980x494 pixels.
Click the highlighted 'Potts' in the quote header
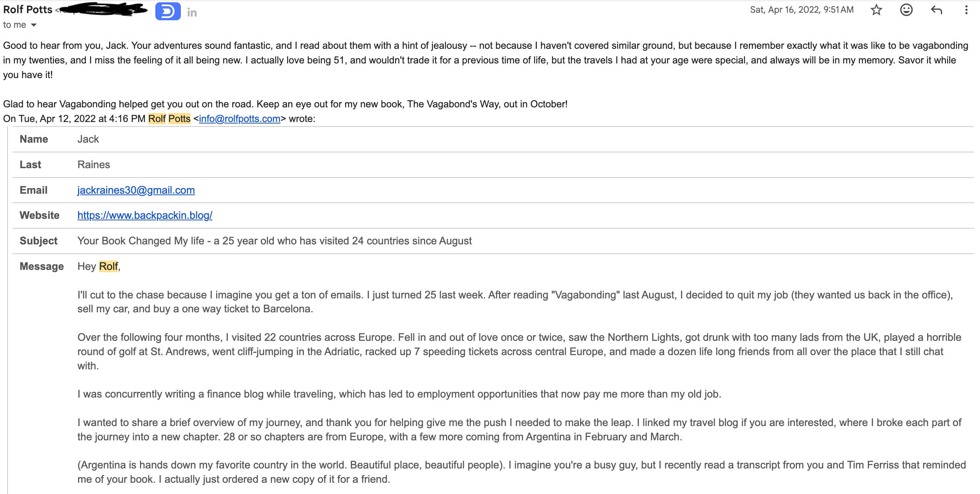pos(179,119)
